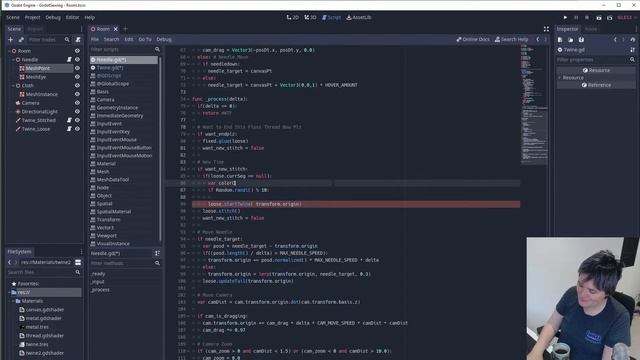Screen dimensions: 640x360
Task: Hide the MeshInstance node
Action: 77,94
